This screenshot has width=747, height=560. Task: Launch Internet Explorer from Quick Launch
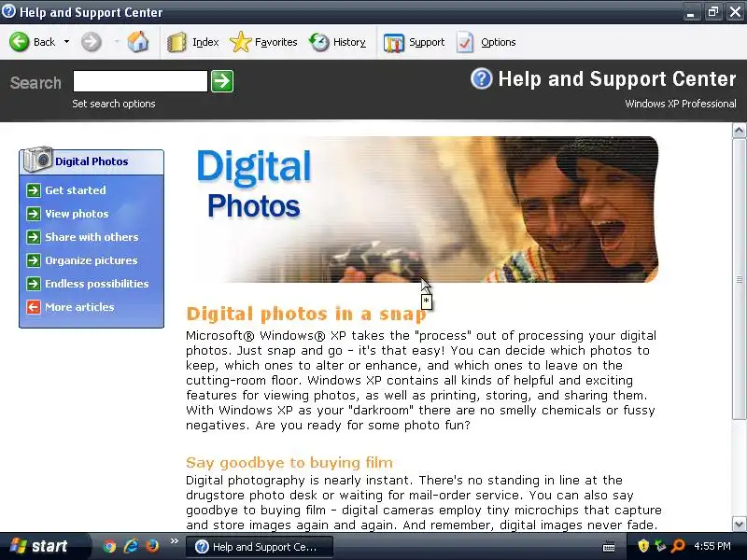(x=131, y=546)
